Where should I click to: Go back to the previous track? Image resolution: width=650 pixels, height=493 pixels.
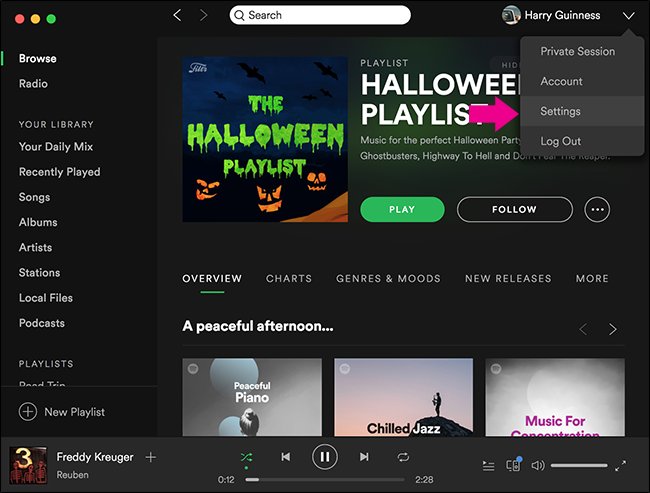pos(286,457)
